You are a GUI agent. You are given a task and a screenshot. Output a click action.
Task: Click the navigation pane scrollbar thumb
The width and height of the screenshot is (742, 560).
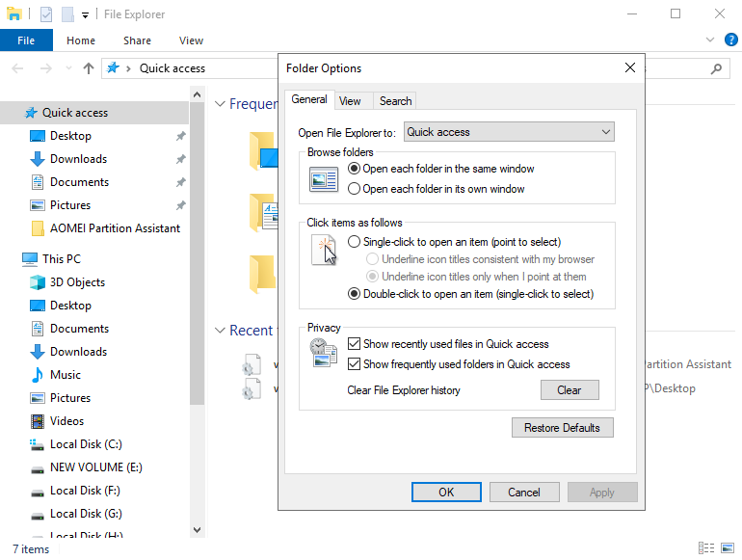[x=198, y=253]
